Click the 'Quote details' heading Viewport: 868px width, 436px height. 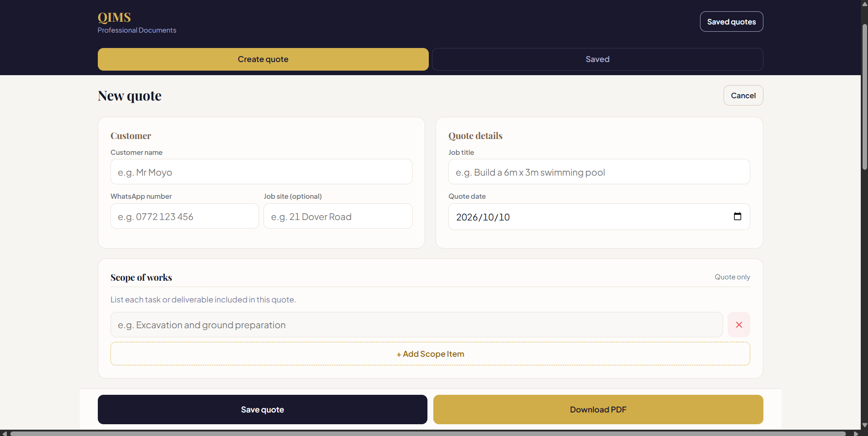[475, 136]
